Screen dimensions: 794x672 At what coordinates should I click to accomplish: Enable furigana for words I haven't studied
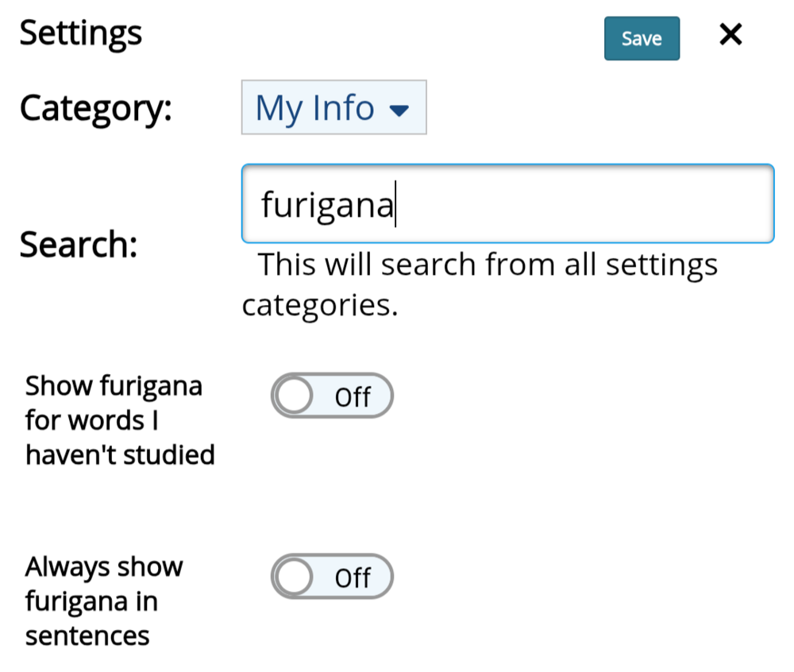(332, 396)
